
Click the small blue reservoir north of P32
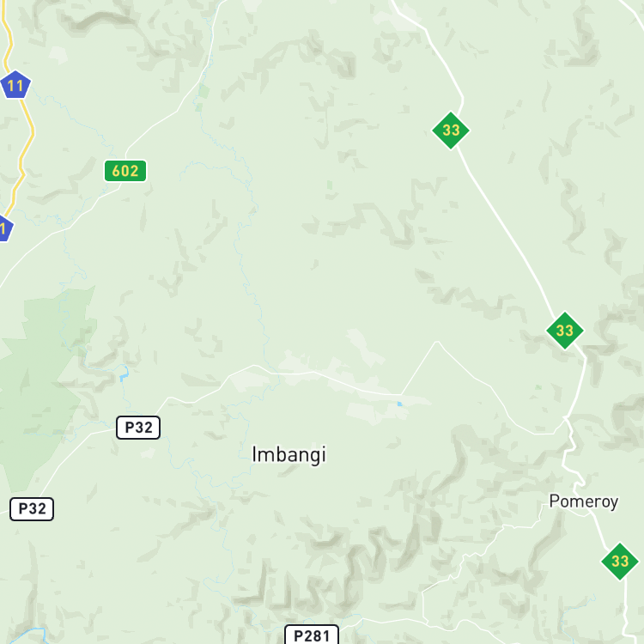(x=124, y=374)
